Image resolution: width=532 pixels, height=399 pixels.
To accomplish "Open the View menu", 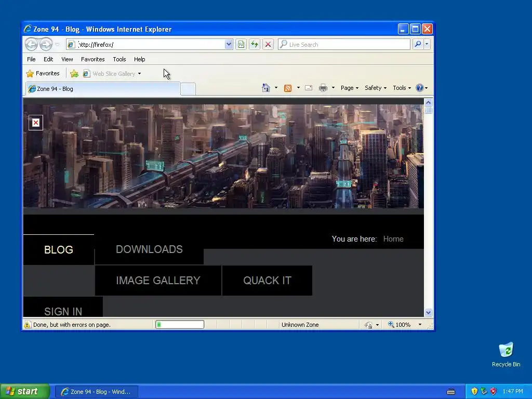I will (x=67, y=59).
